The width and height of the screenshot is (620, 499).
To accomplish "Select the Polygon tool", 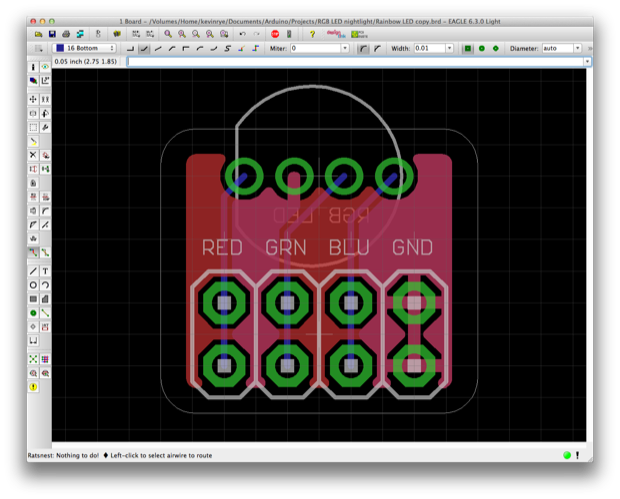I will point(45,299).
